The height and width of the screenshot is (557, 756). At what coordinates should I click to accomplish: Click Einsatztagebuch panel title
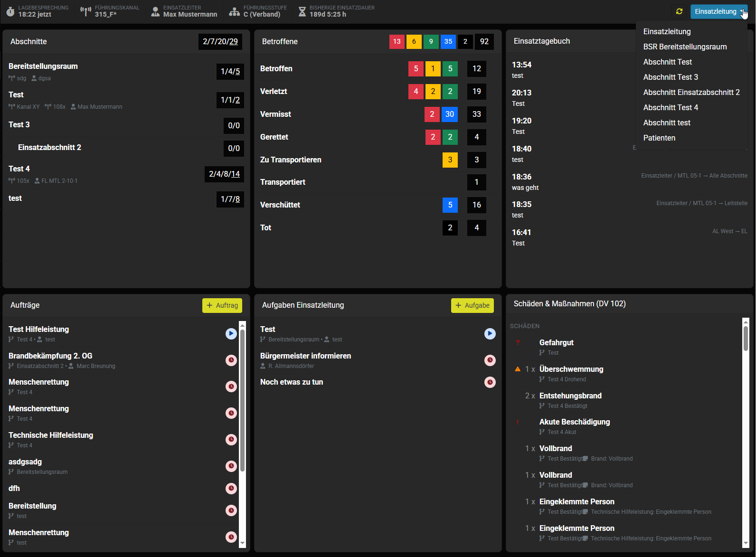coord(542,41)
